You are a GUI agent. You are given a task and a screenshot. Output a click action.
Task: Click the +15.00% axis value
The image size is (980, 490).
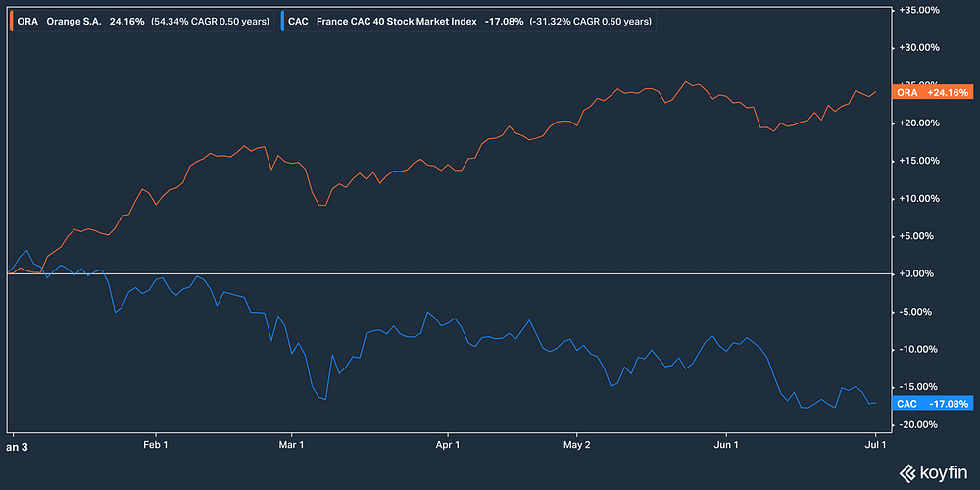(920, 161)
